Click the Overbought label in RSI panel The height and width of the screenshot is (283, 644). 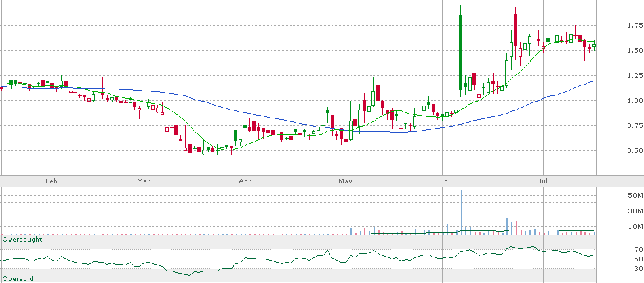point(22,239)
